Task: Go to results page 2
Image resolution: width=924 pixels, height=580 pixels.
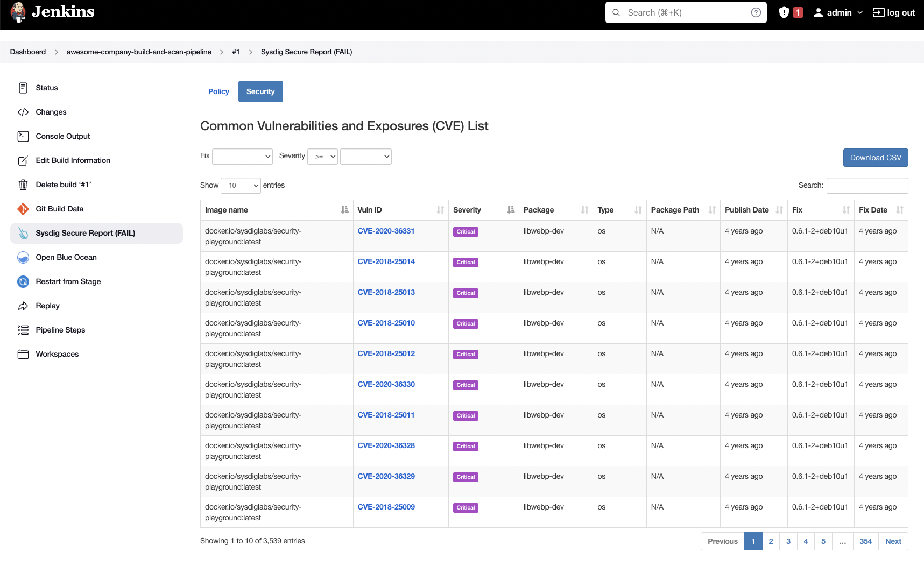Action: point(771,541)
